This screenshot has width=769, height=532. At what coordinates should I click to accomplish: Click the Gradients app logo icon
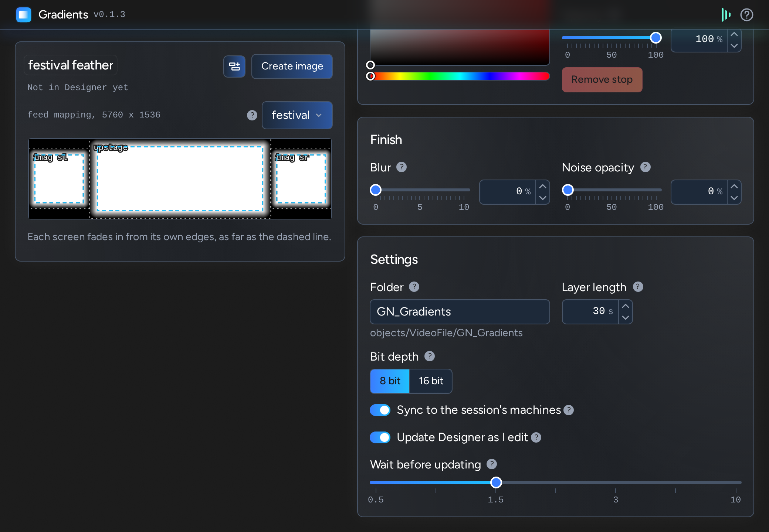click(x=24, y=15)
